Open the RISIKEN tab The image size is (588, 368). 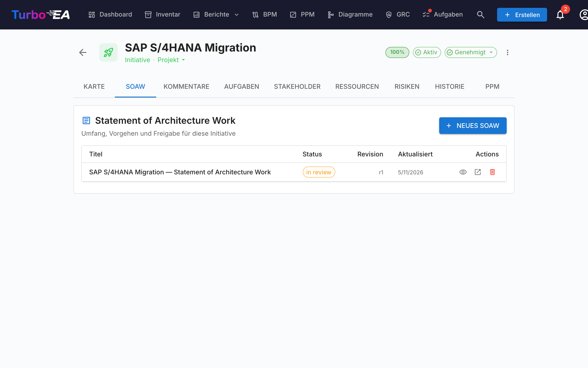tap(407, 87)
